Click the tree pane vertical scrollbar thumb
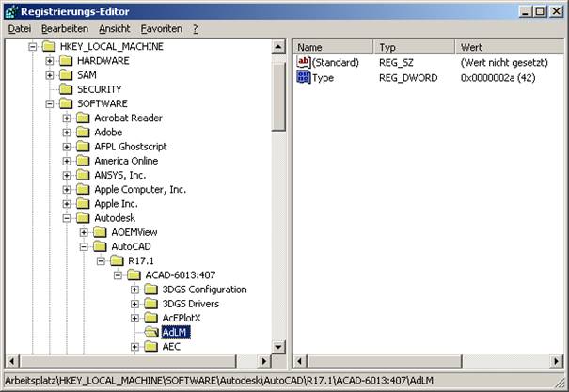569x392 pixels. pyautogui.click(x=278, y=97)
